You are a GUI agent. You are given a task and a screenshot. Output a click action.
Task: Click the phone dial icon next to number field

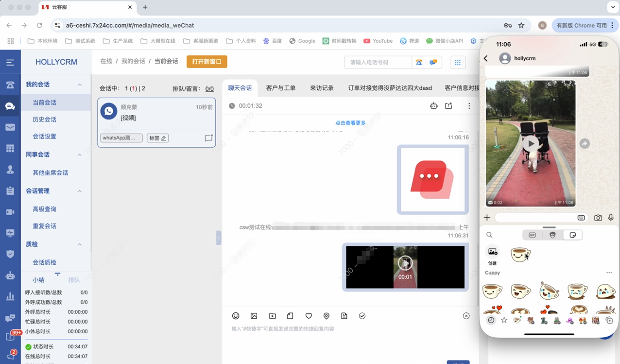pyautogui.click(x=419, y=62)
